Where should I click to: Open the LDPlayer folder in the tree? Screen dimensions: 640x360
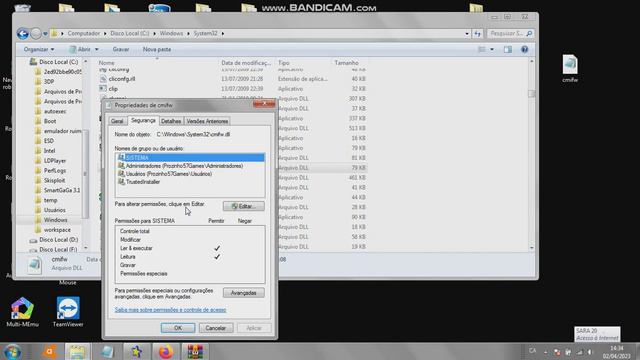(x=55, y=161)
